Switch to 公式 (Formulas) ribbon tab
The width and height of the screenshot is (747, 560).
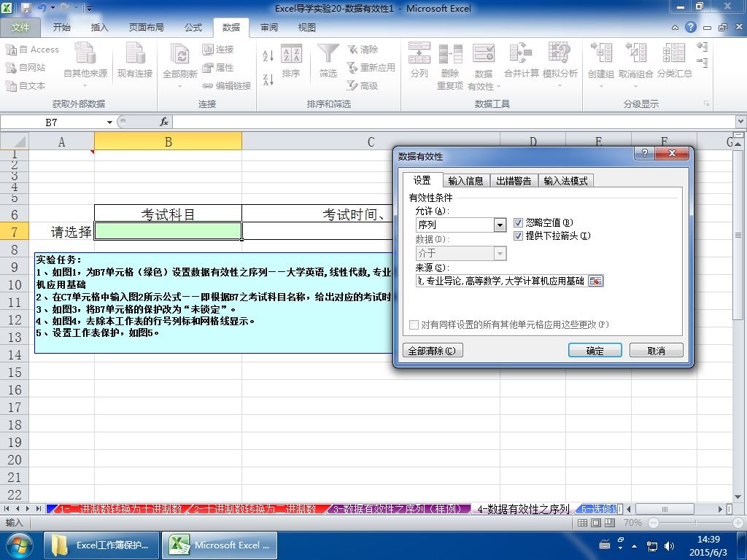pyautogui.click(x=193, y=28)
